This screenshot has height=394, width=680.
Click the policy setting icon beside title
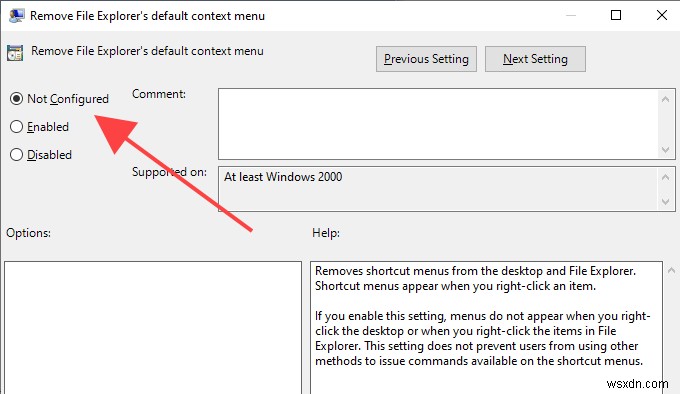[x=15, y=53]
